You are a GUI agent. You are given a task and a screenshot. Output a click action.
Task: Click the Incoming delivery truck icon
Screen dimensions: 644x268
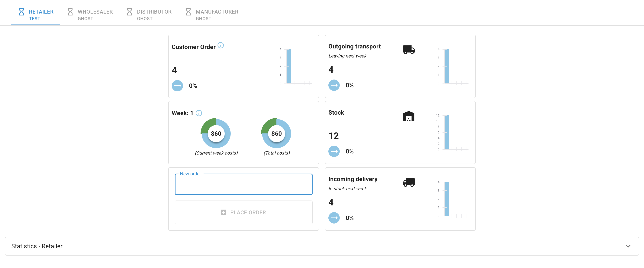(408, 182)
